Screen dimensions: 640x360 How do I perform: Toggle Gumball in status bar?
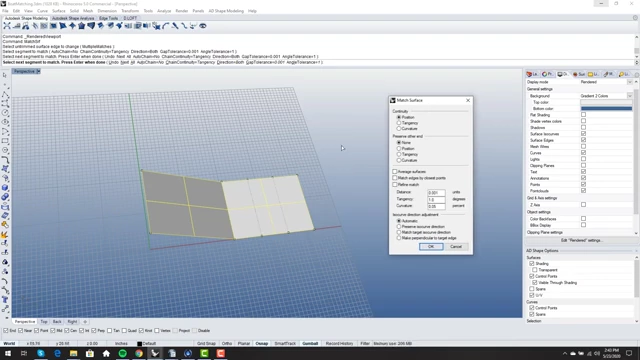[x=310, y=344]
